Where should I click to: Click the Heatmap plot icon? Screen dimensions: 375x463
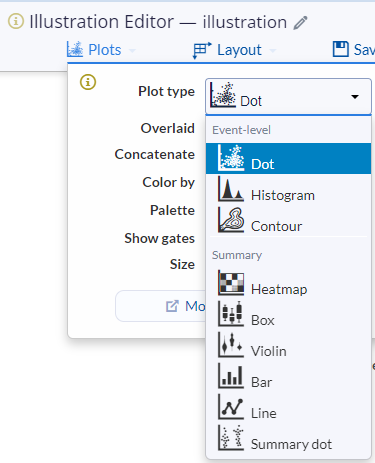[x=231, y=283]
